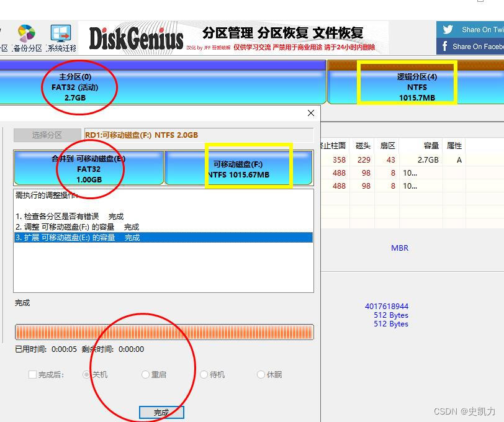Viewport: 504px width, 422px height.
Task: Click the 磁头 column header
Action: (x=363, y=146)
